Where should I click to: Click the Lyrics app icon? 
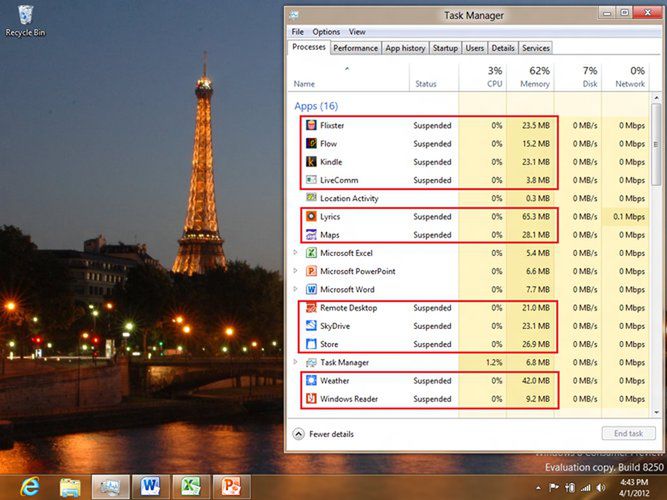[x=311, y=216]
